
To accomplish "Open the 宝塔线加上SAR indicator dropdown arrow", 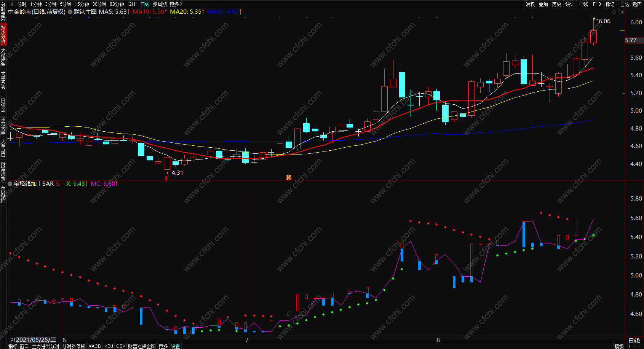I will pyautogui.click(x=10, y=184).
